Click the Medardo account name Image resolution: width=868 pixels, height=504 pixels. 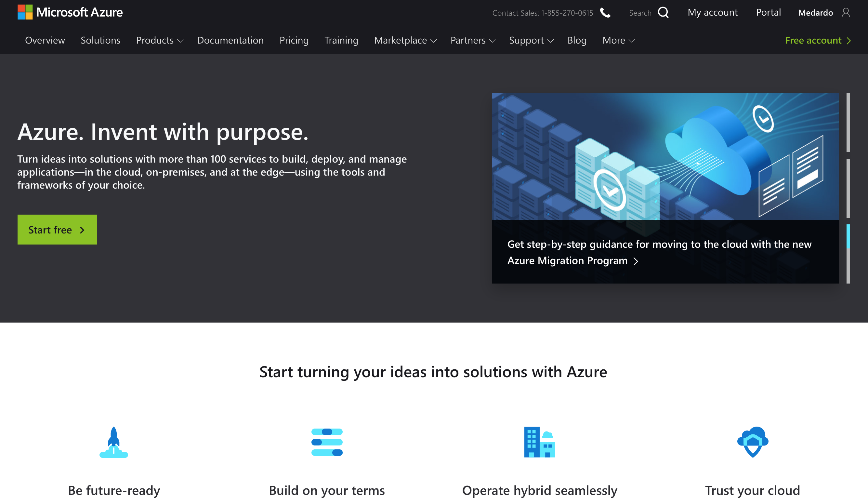tap(815, 13)
